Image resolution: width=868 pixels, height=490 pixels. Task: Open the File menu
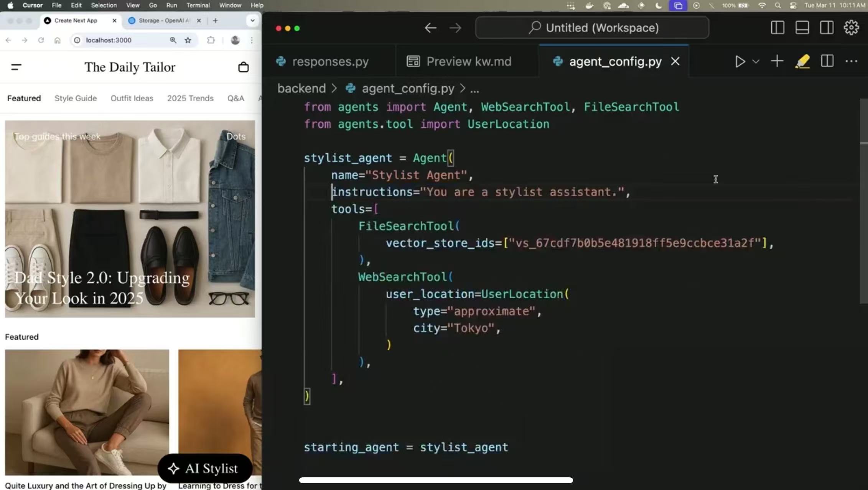(56, 5)
